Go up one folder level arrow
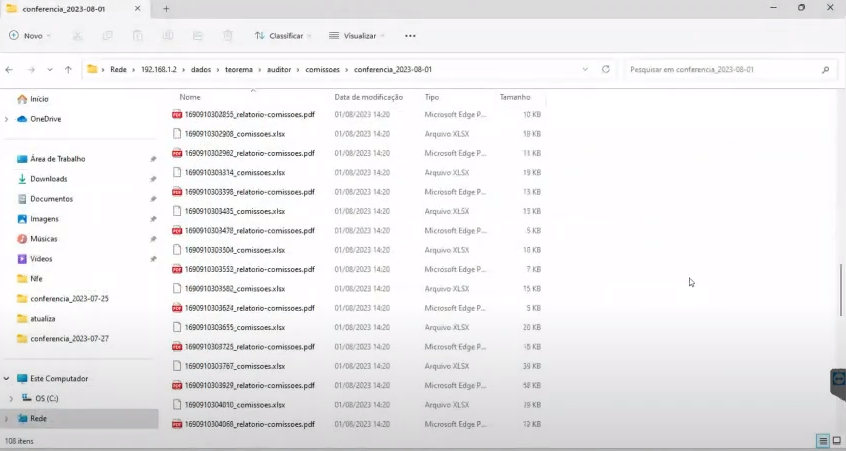846x451 pixels. coord(68,70)
